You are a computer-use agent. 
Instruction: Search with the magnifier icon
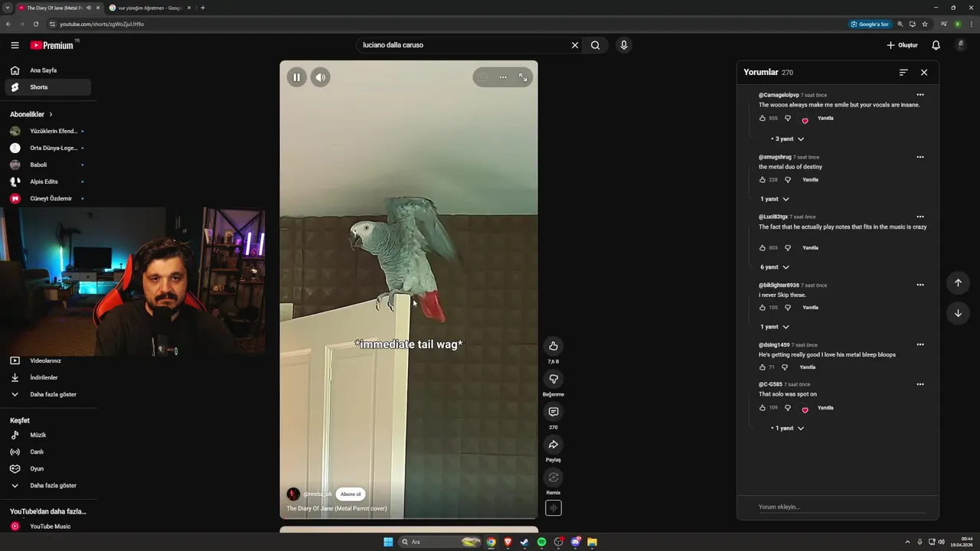595,45
